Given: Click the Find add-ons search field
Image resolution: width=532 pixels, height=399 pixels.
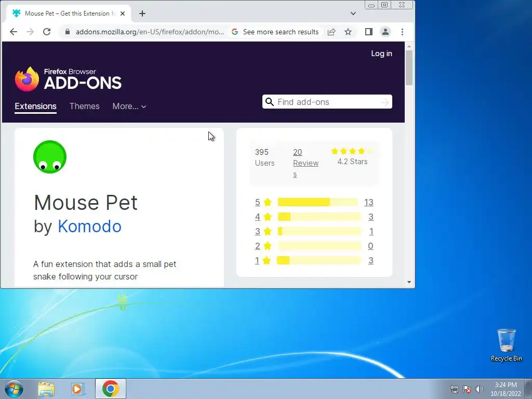Looking at the screenshot, I should pyautogui.click(x=327, y=102).
